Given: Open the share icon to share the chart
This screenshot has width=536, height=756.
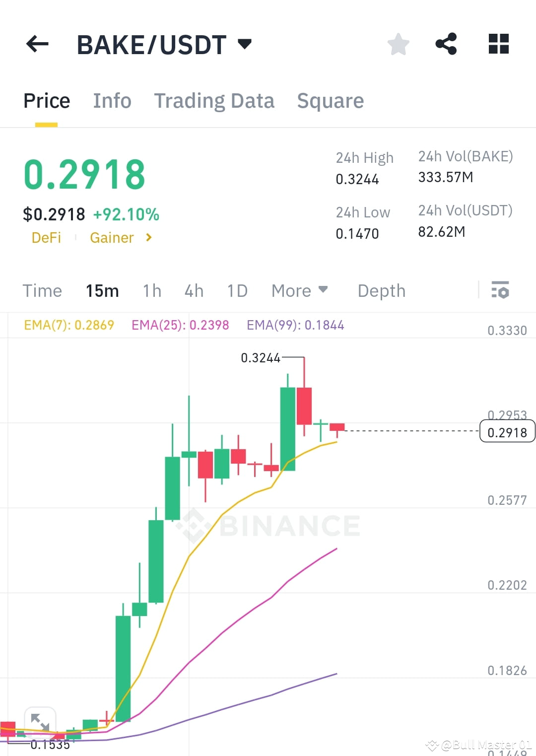Looking at the screenshot, I should click(446, 44).
